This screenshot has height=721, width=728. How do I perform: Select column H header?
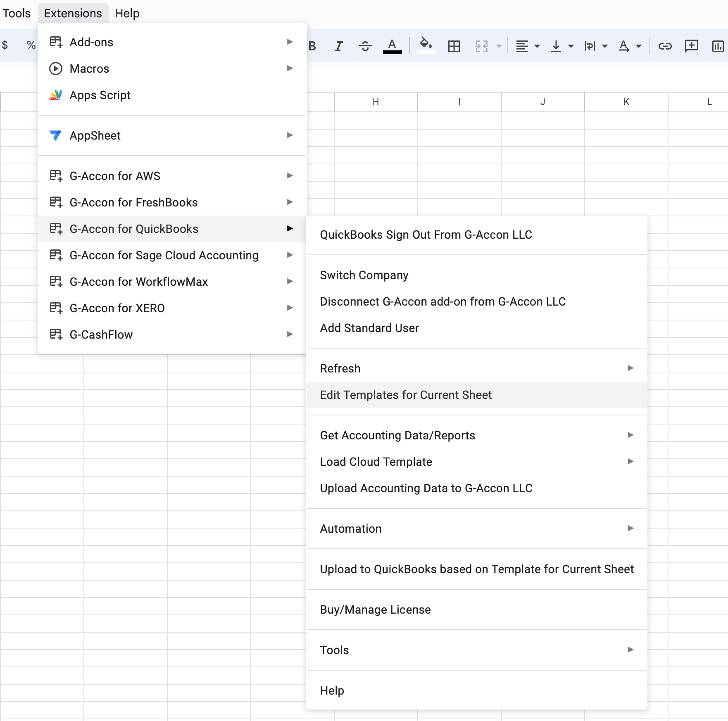pos(376,102)
